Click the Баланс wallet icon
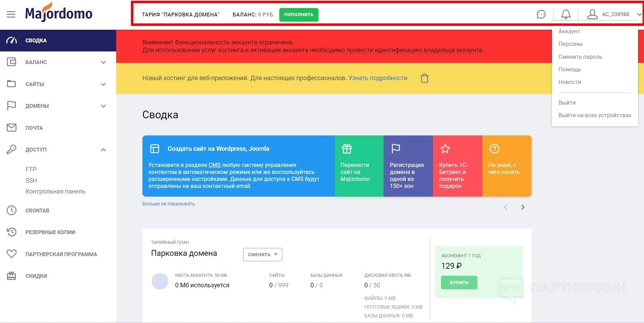 click(x=12, y=62)
